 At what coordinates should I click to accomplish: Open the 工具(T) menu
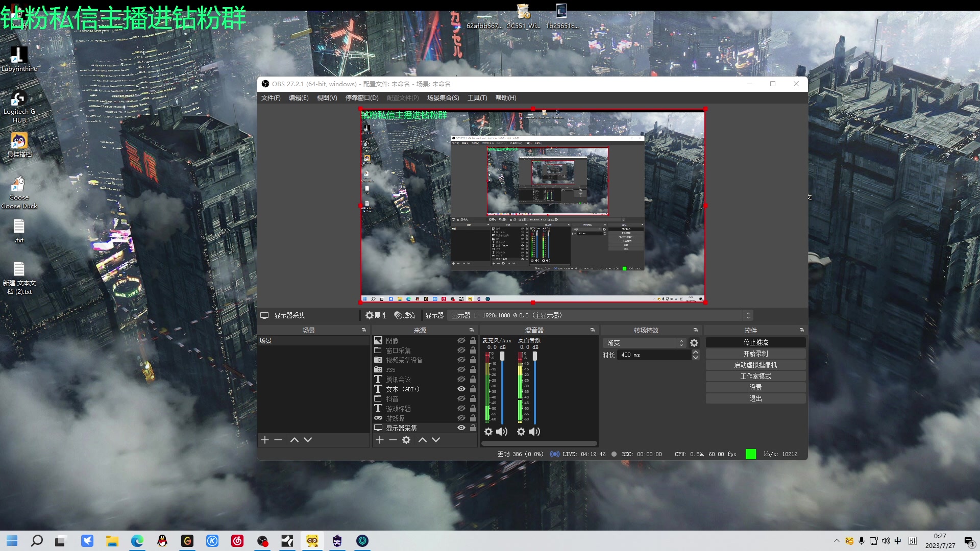click(477, 98)
